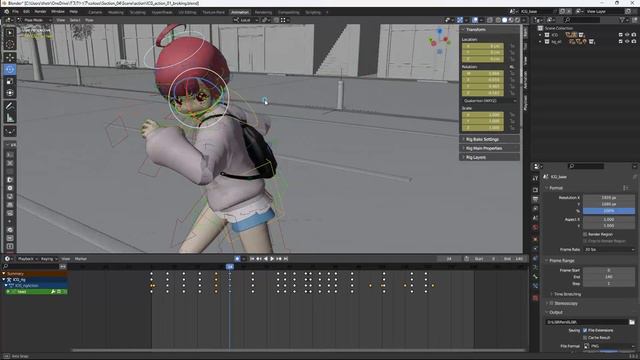Select the combined Transform tool
Screen dimensions: 640x360
(x=10, y=93)
